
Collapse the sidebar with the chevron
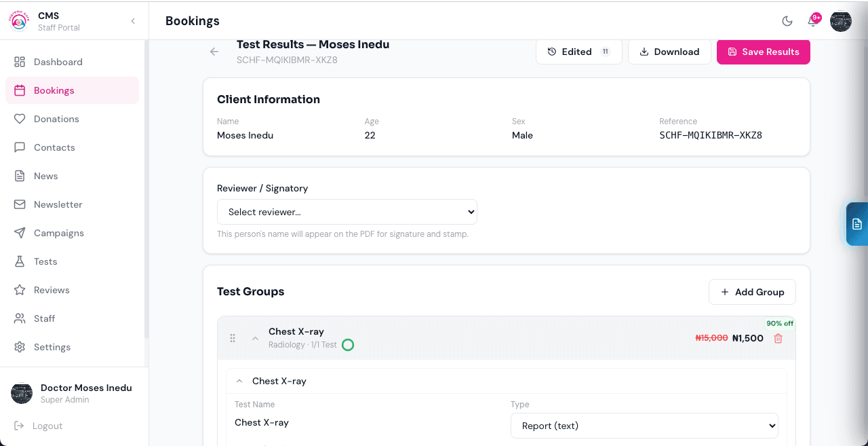coord(133,21)
